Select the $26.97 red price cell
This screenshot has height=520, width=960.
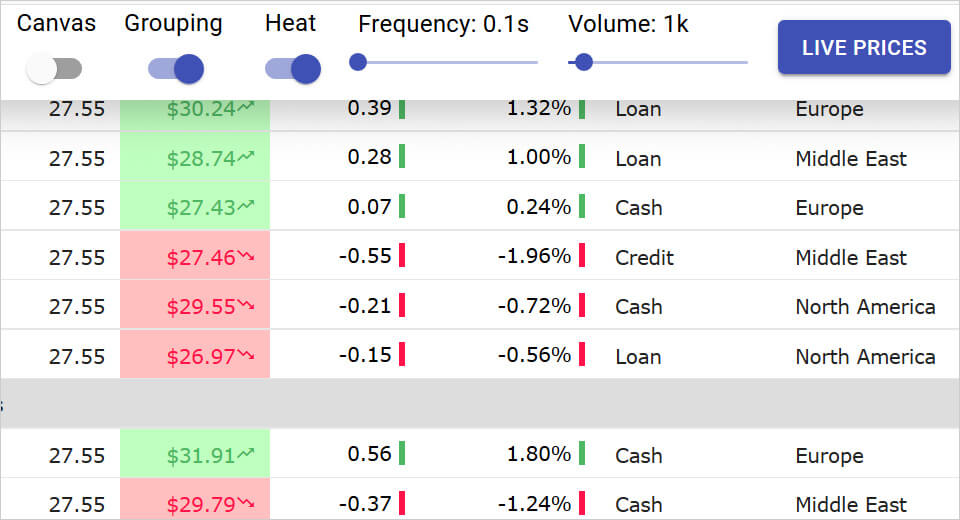click(x=195, y=356)
